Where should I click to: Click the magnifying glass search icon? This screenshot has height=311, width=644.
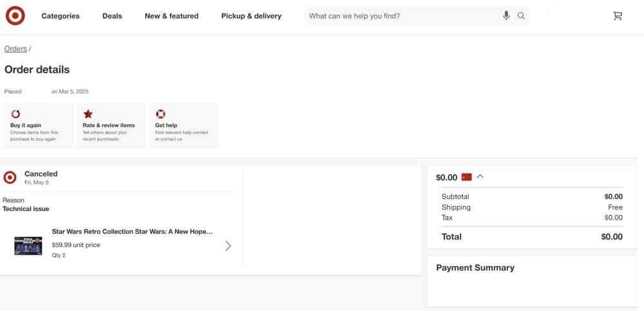click(x=521, y=15)
